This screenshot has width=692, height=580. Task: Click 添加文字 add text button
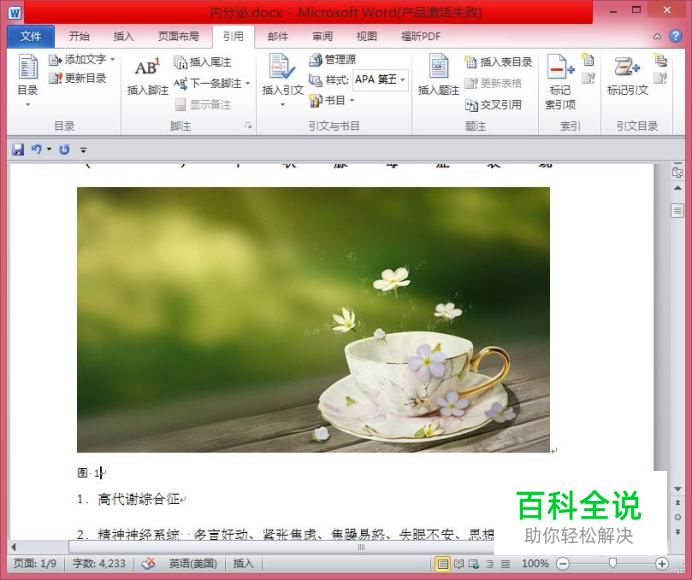82,59
